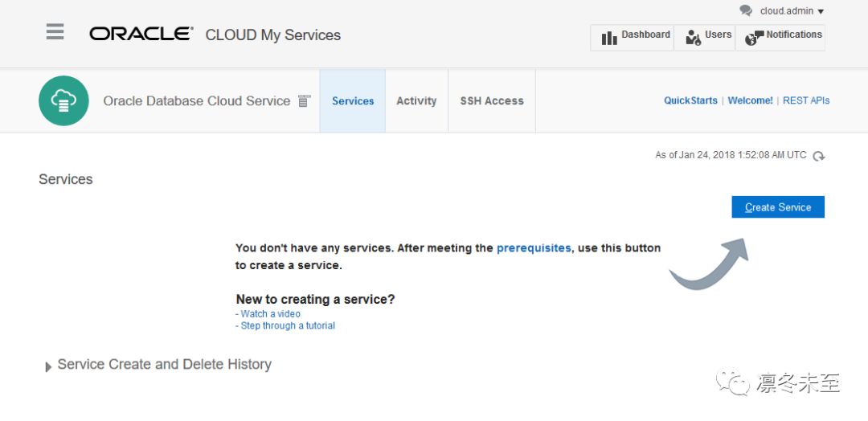The width and height of the screenshot is (868, 421).
Task: Click the Watch a video link
Action: click(x=270, y=314)
